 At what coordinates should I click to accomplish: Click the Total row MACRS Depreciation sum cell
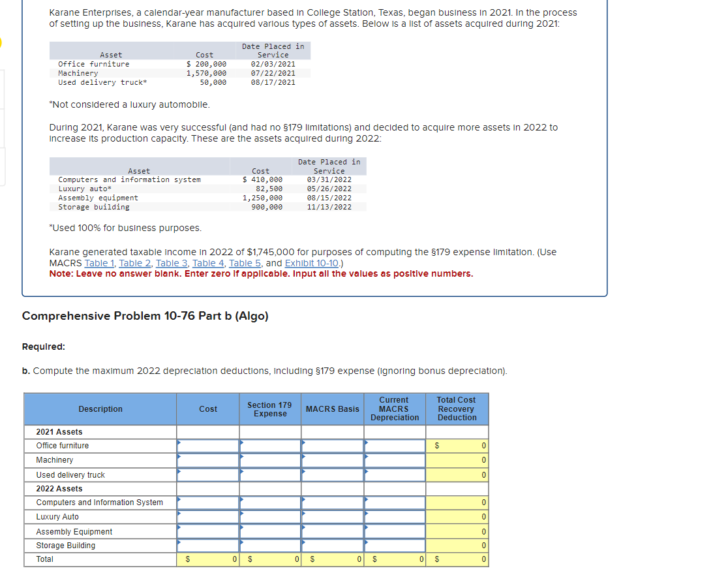(395, 559)
